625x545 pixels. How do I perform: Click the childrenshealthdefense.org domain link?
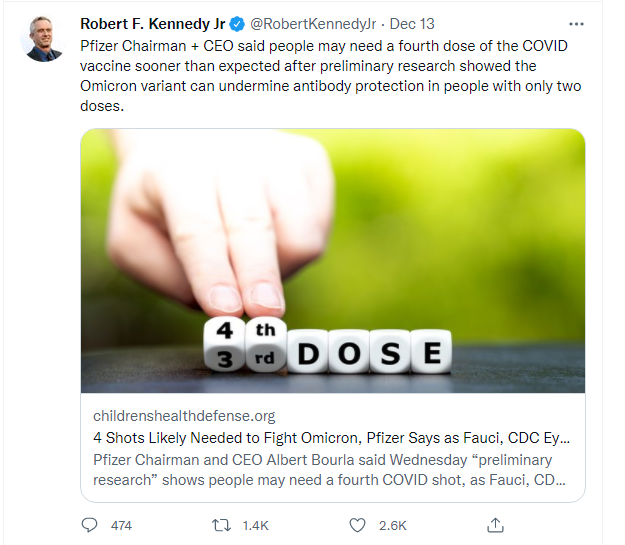coord(184,416)
